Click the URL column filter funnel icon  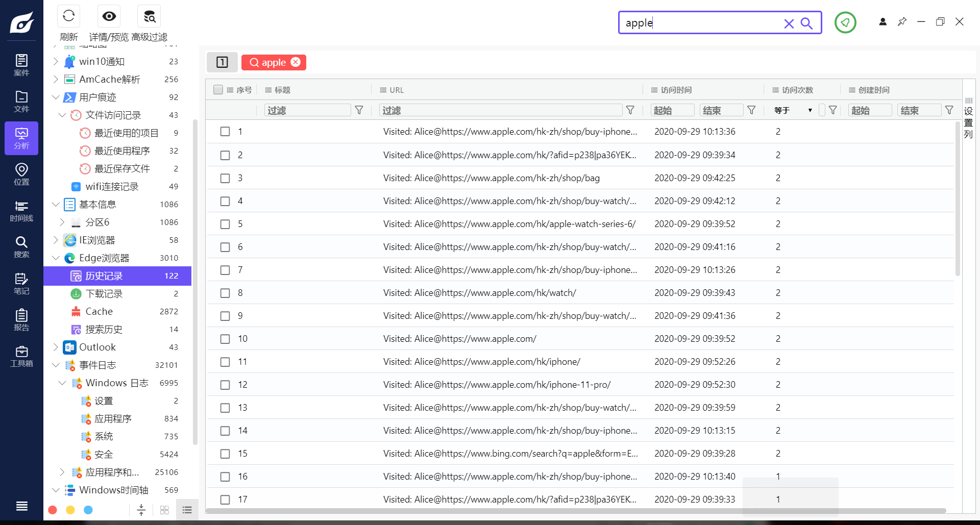coord(630,110)
